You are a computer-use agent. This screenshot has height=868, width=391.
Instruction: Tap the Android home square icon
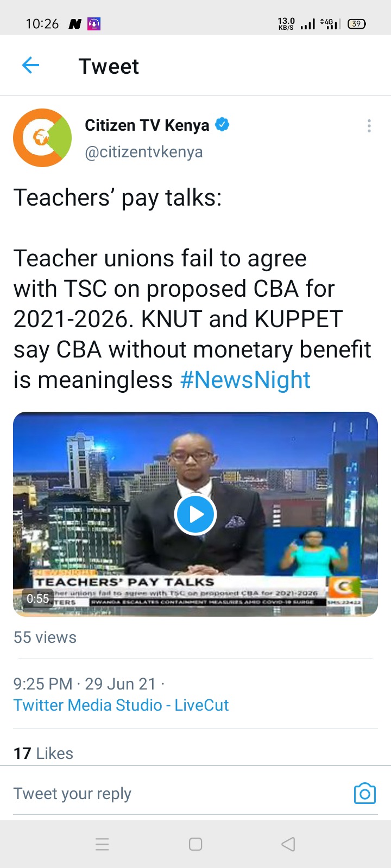tap(195, 844)
